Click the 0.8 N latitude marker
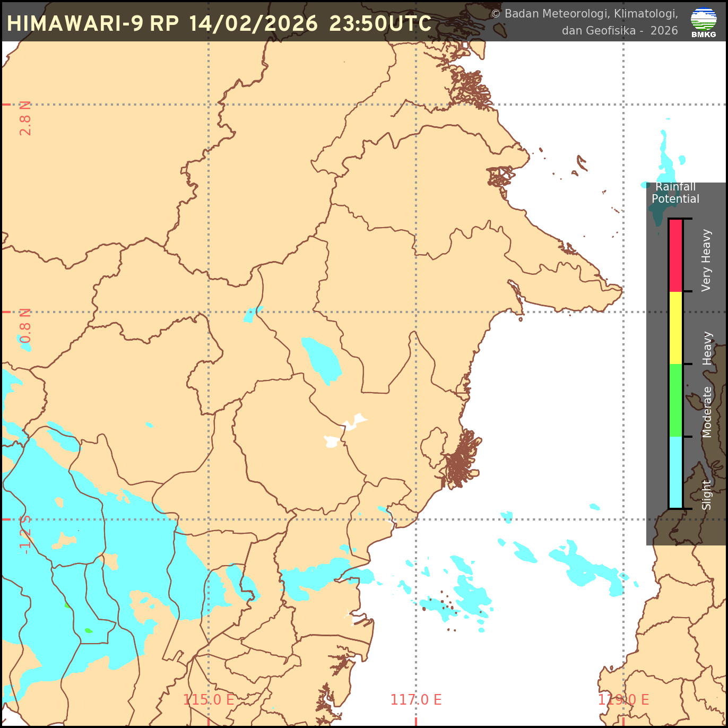 point(24,325)
